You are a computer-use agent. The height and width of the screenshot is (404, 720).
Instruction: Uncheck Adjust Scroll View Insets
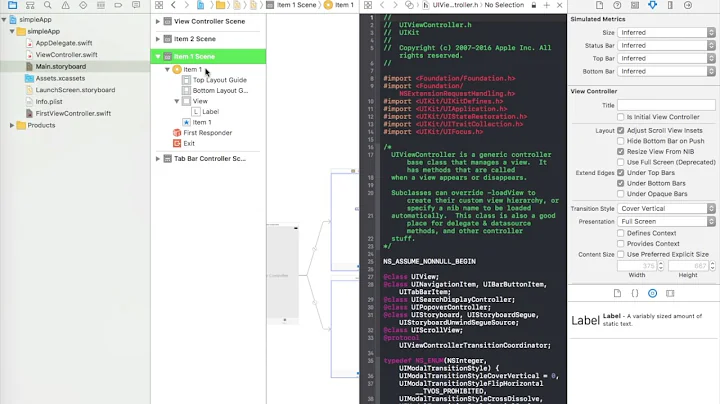pos(621,130)
